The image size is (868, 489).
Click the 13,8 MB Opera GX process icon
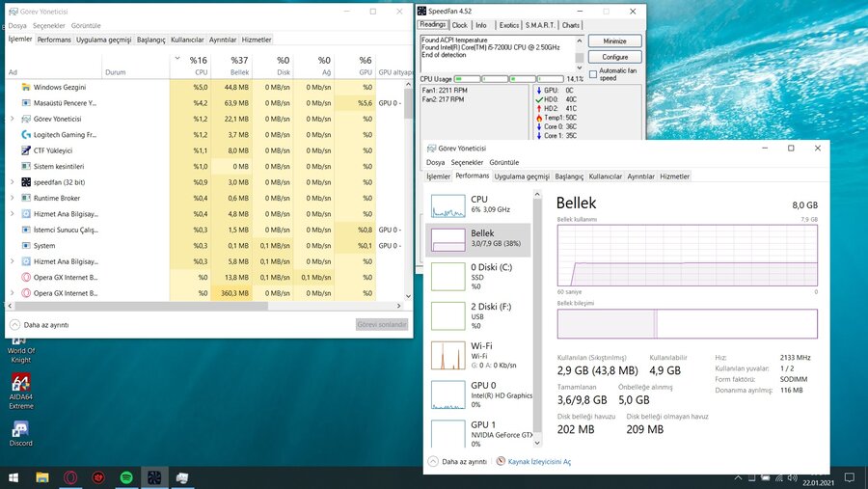pos(26,278)
